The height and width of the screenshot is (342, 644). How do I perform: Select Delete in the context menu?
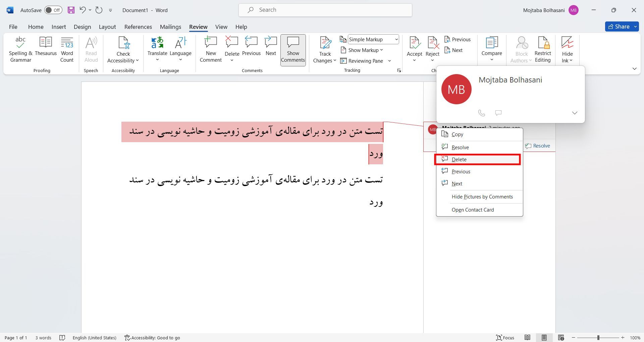[477, 160]
